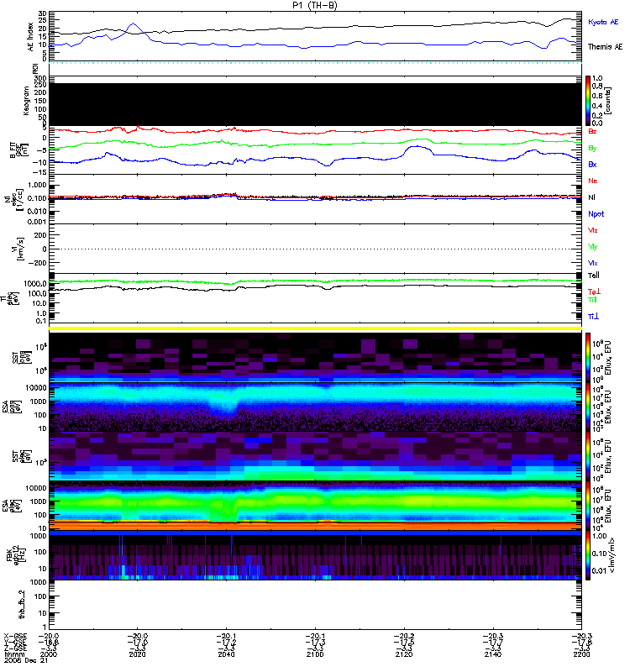Click the ESA electrons Eflux color bar
Viewport: 630px width, 672px height.
(x=588, y=506)
